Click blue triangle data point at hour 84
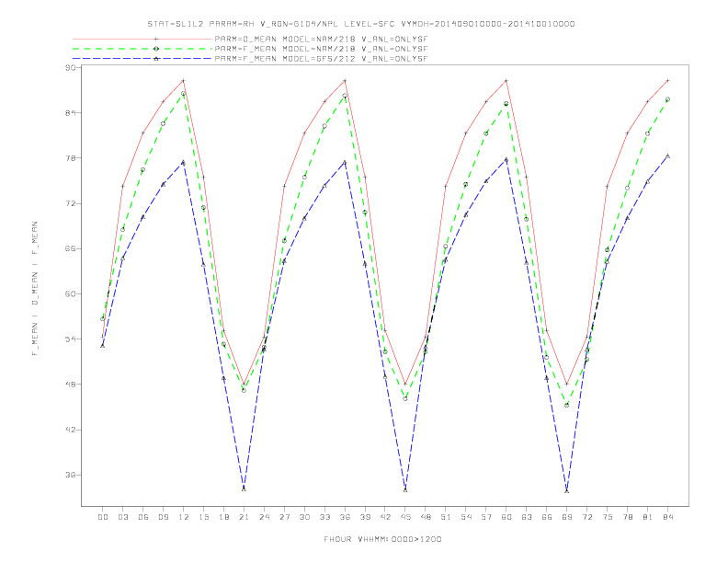The width and height of the screenshot is (728, 563). point(667,156)
